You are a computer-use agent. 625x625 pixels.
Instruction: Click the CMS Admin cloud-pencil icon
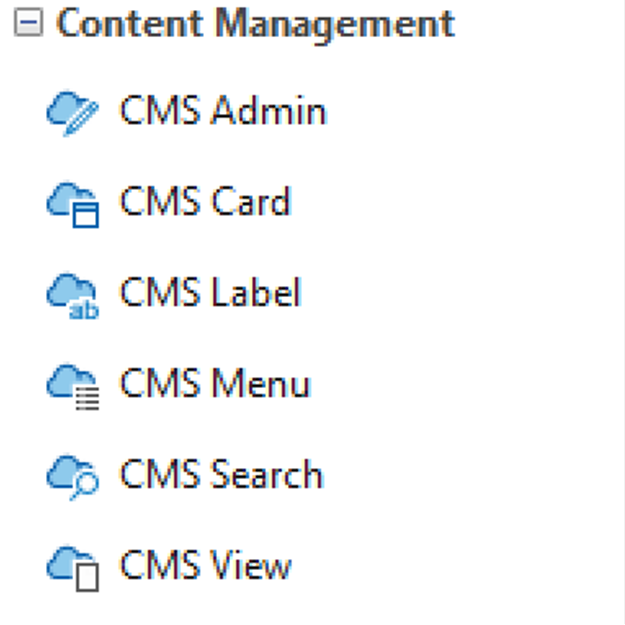click(73, 114)
